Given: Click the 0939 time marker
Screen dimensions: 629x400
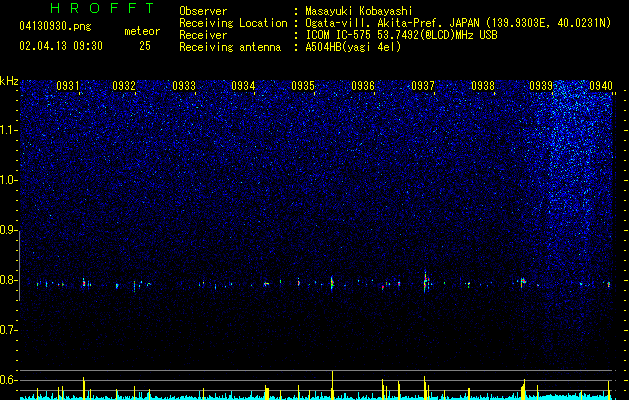Looking at the screenshot, I should (x=541, y=86).
